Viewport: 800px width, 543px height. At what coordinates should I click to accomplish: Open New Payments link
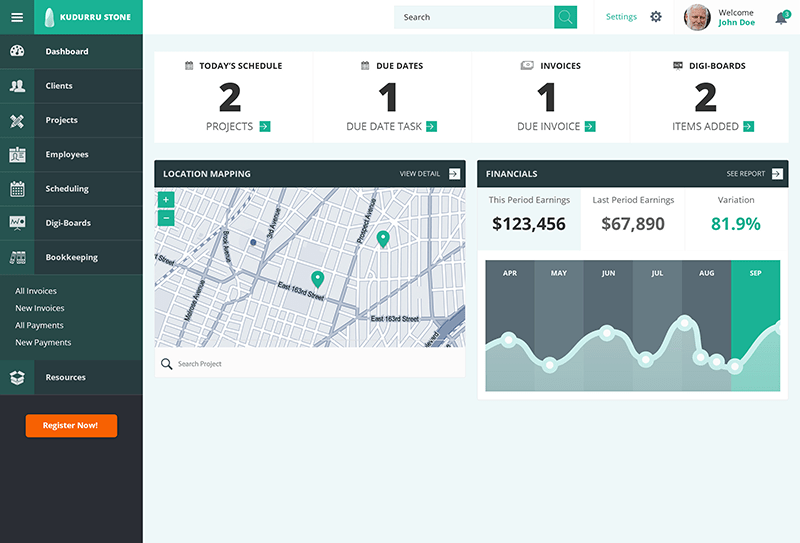click(x=43, y=342)
